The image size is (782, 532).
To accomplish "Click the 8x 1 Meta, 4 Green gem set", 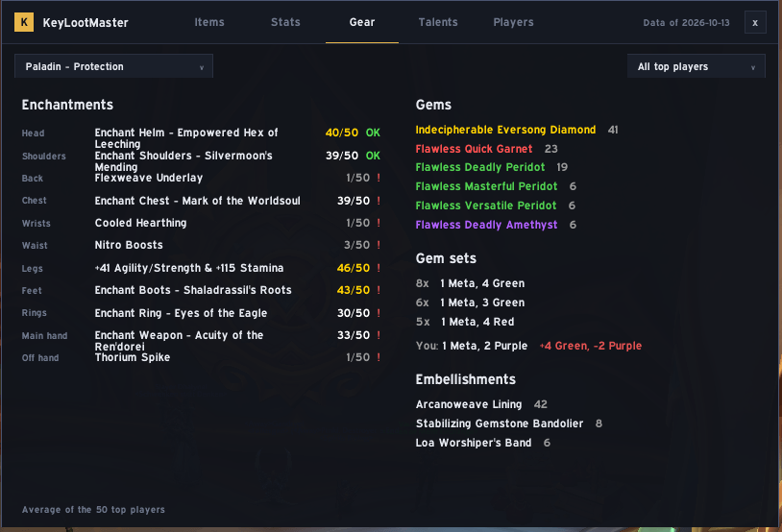I will [x=471, y=283].
